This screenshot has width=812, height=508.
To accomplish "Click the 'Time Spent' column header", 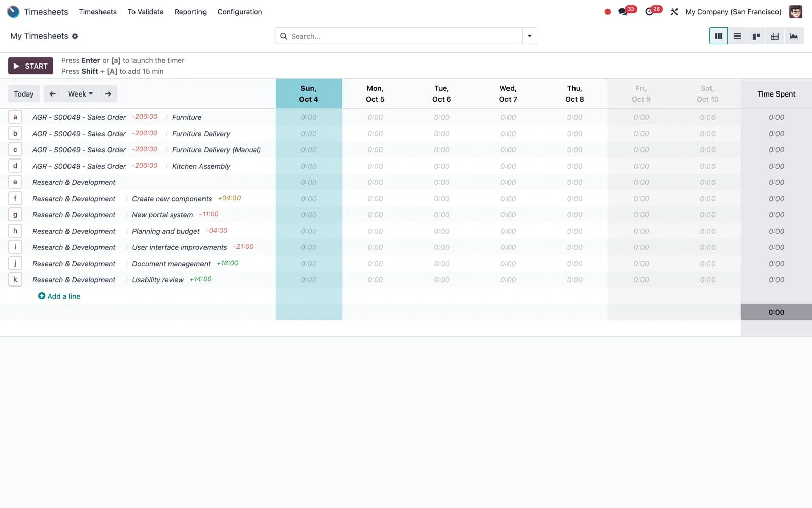I will (x=776, y=94).
